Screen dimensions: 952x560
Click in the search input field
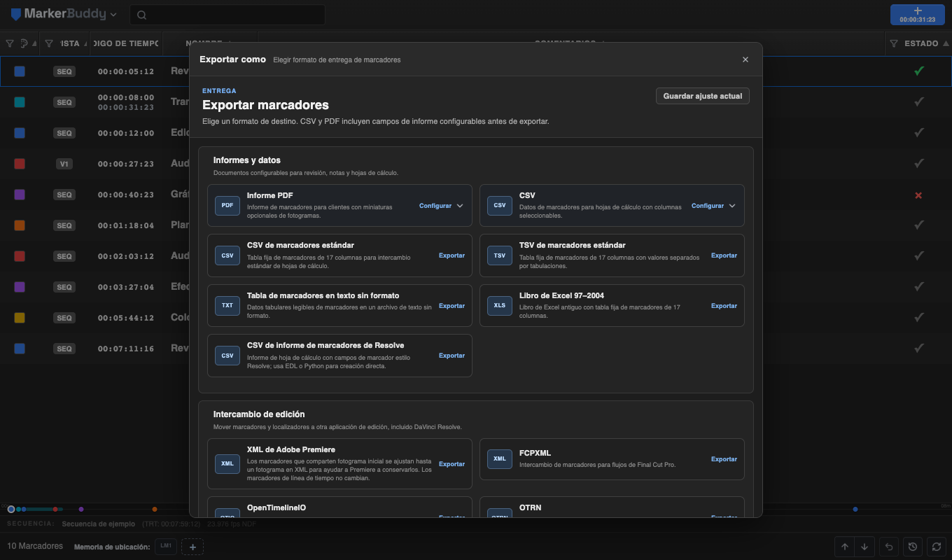(x=227, y=15)
